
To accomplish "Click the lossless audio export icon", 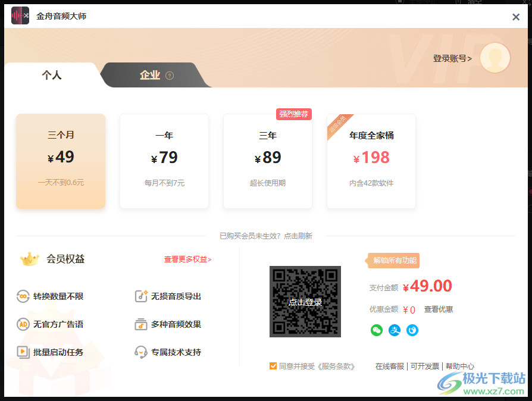I will click(141, 296).
